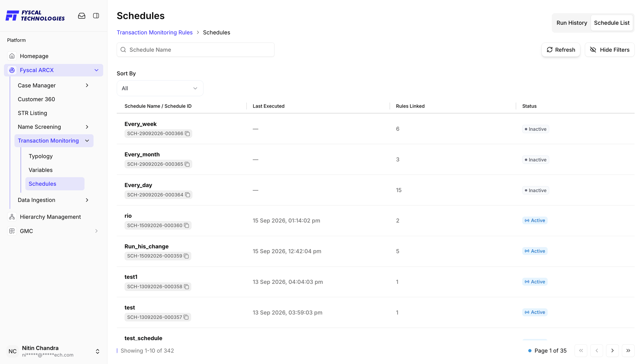Click the Fyscal ARCX target icon
Image resolution: width=644 pixels, height=364 pixels.
[12, 70]
